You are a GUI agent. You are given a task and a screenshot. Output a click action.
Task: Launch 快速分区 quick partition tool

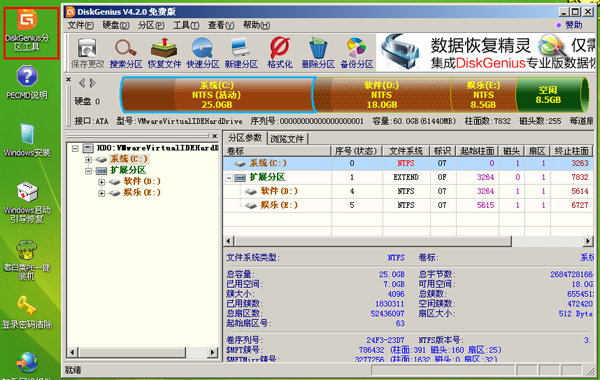(203, 53)
